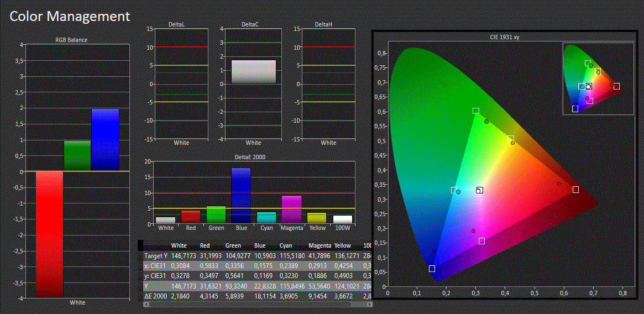This screenshot has width=644, height=314.
Task: Select the 'x: CIE31' row header in table
Action: click(x=155, y=265)
